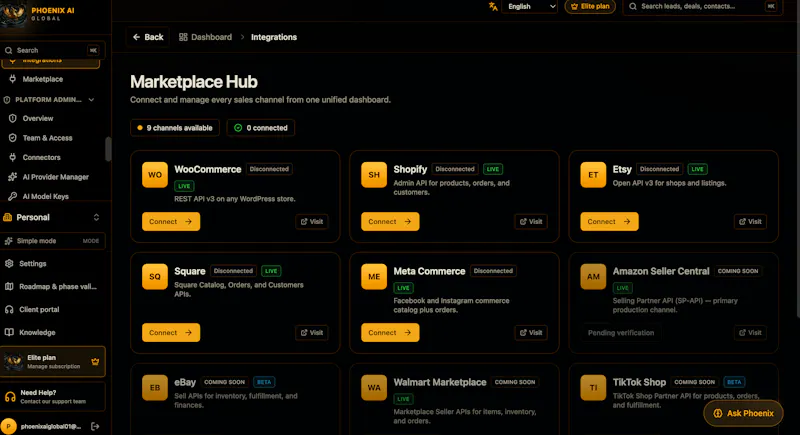The width and height of the screenshot is (800, 435).
Task: Open Roadmap & phase validation item
Action: click(53, 287)
